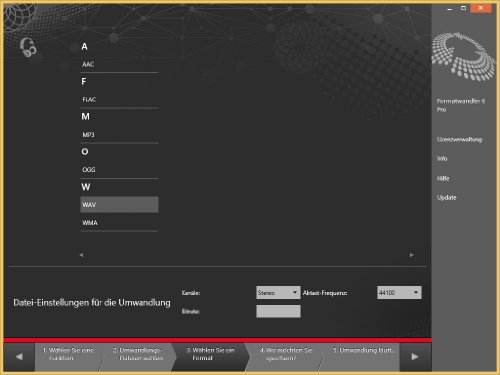Viewport: 500px width, 375px height.
Task: Click the dotted globe logo in sidebar
Action: click(x=464, y=56)
